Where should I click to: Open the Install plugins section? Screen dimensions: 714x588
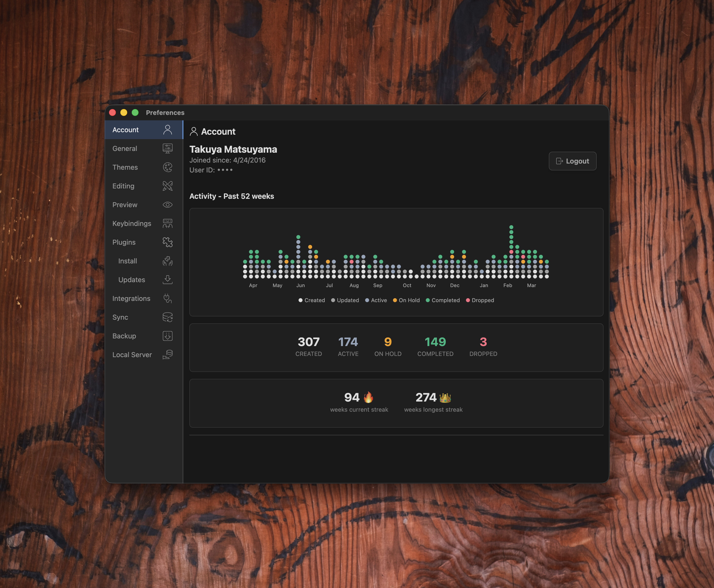pyautogui.click(x=128, y=261)
